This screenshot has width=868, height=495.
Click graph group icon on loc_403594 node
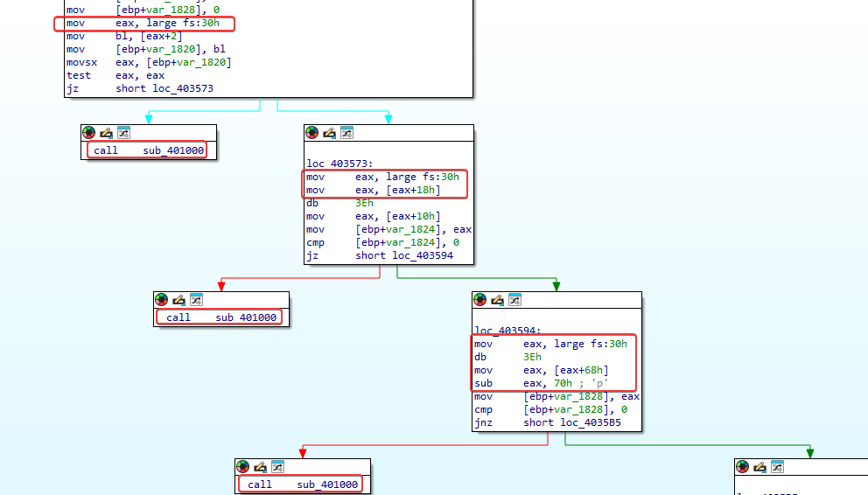pos(514,300)
